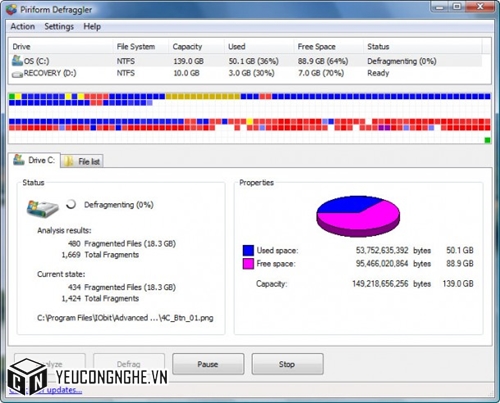Click the first green block in drive map
The width and height of the screenshot is (500, 403).
pos(12,97)
